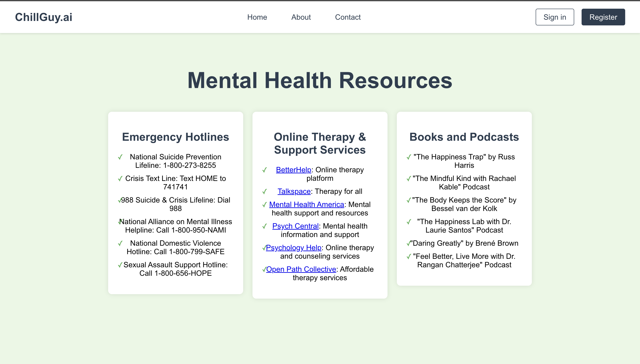640x364 pixels.
Task: Visit the Mental Health America link
Action: pyautogui.click(x=306, y=204)
